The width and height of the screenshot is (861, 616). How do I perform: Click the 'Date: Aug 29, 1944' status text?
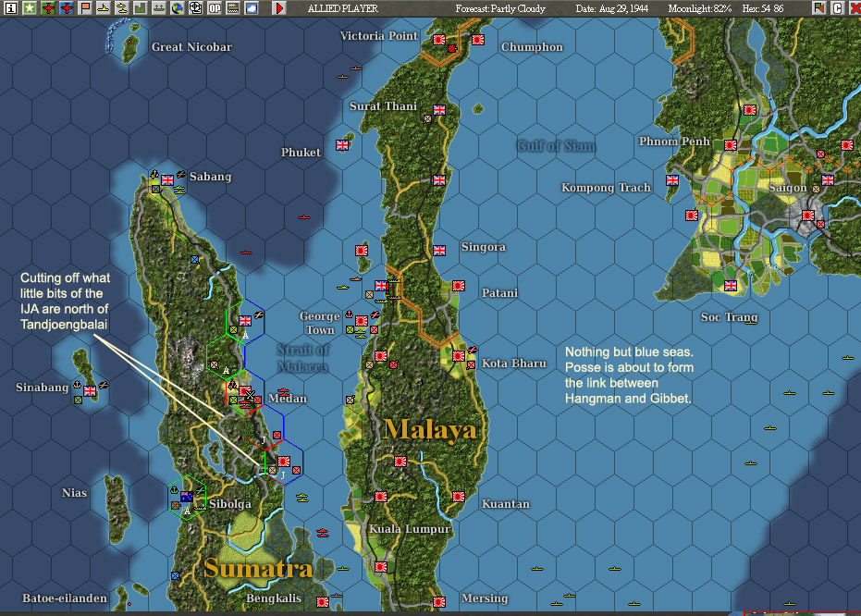[x=611, y=8]
